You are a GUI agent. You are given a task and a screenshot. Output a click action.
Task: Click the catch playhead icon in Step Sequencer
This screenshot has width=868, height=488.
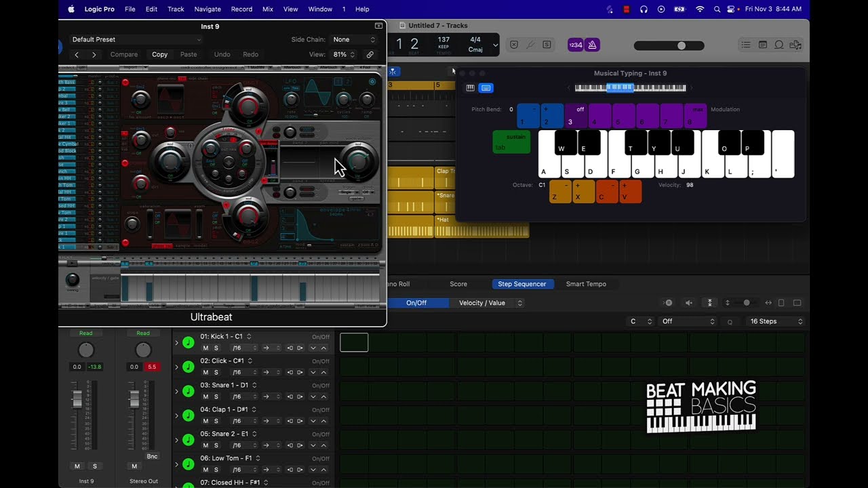(710, 303)
